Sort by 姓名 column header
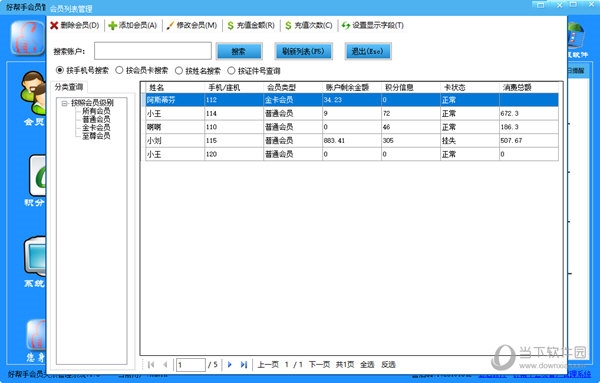Screen dimensions: 600x383 [x=175, y=88]
